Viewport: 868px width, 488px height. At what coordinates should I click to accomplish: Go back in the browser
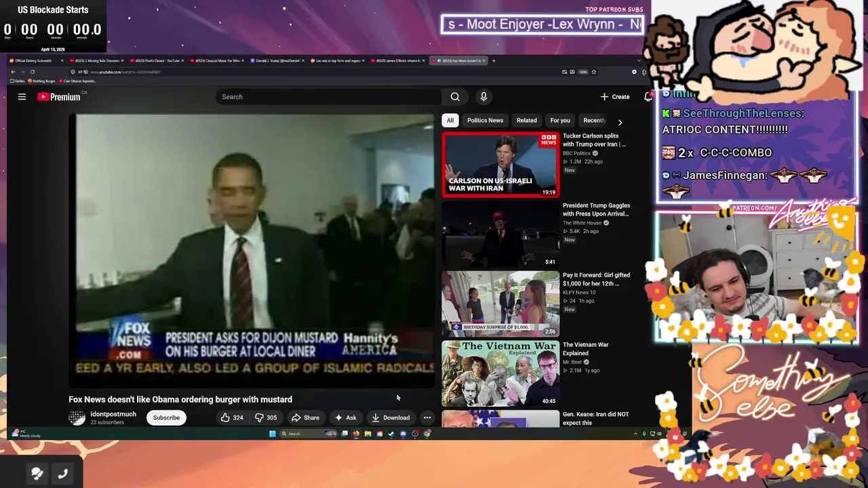[x=13, y=72]
